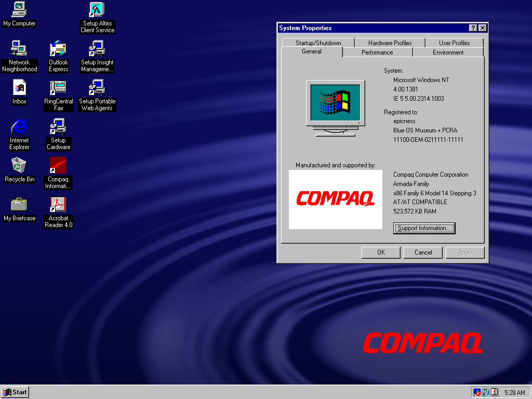Open My Computer

pyautogui.click(x=19, y=8)
